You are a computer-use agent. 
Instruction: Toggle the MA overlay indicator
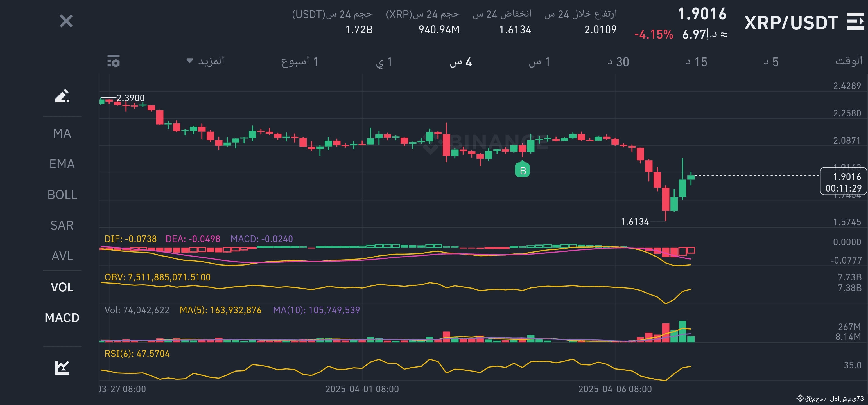pyautogui.click(x=62, y=133)
